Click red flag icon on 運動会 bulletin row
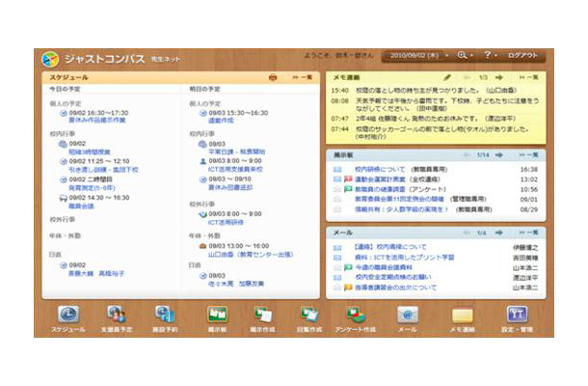 [348, 179]
